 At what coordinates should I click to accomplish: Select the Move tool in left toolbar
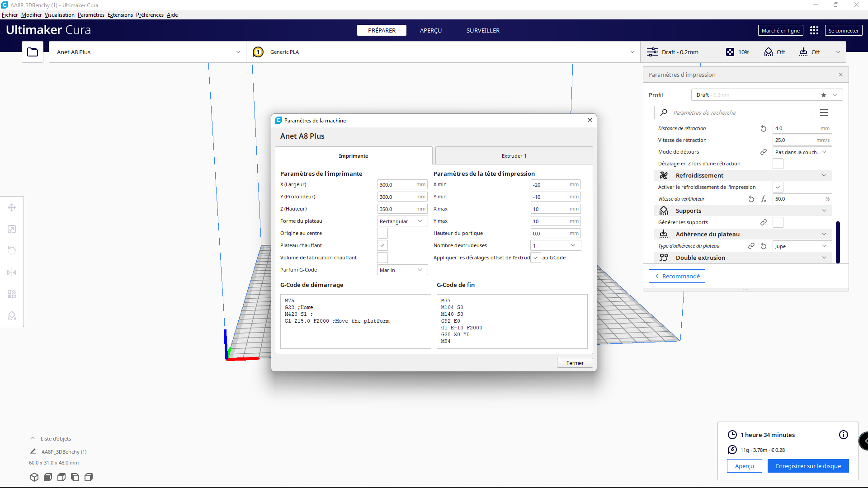[x=12, y=207]
